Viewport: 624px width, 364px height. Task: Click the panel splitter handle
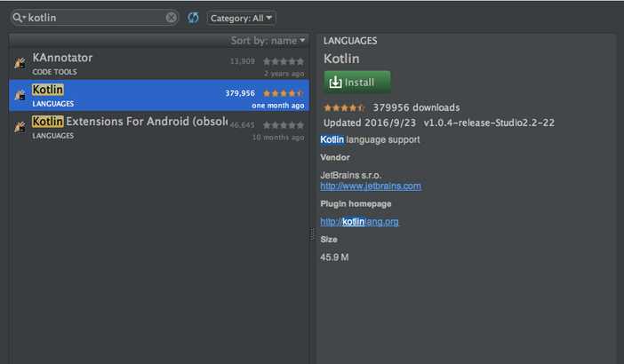tap(312, 234)
